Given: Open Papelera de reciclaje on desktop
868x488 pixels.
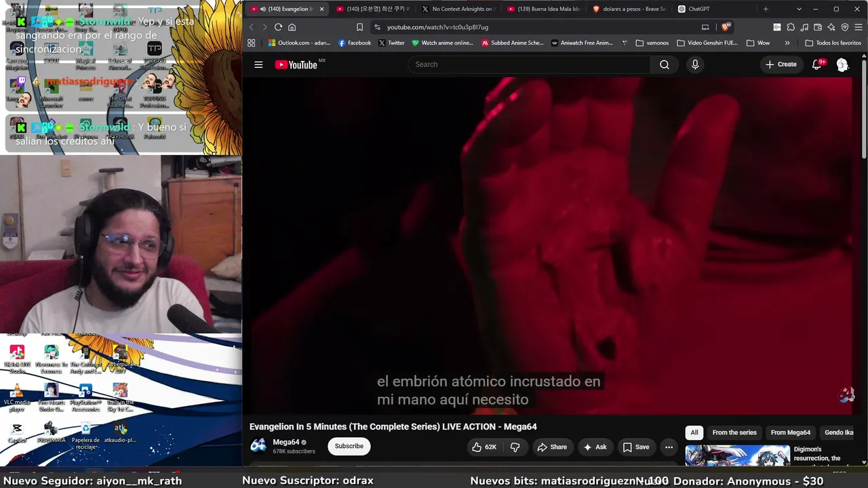Looking at the screenshot, I should click(85, 436).
